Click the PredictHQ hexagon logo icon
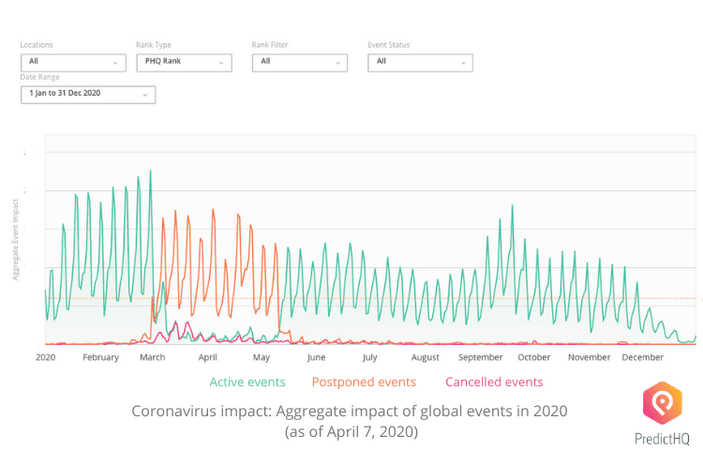The height and width of the screenshot is (467, 703). [663, 404]
